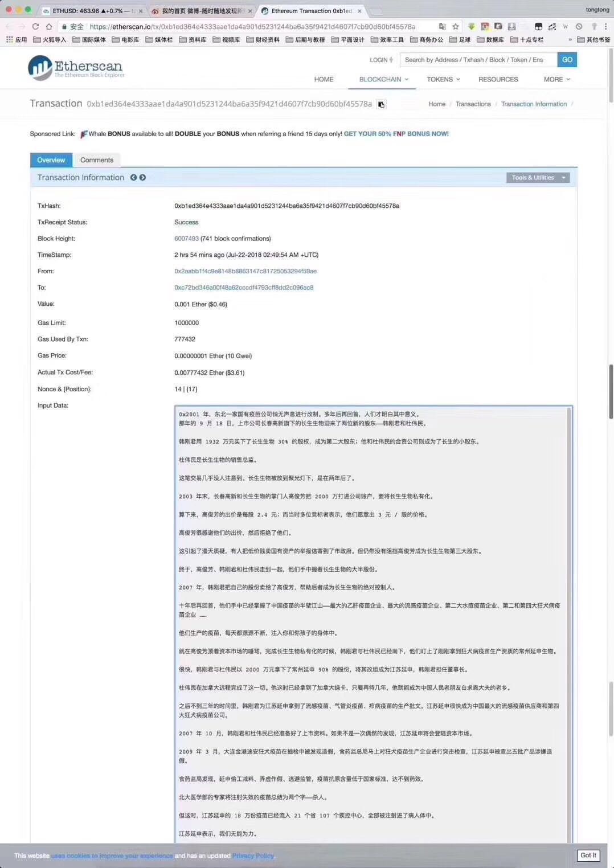Expand MORE menu
The width and height of the screenshot is (614, 868).
(556, 80)
